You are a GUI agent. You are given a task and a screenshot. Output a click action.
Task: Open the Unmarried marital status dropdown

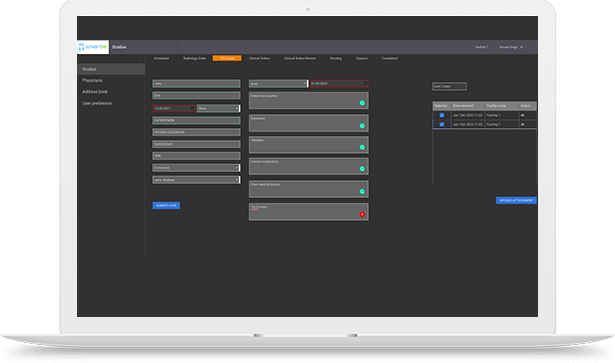pos(197,168)
